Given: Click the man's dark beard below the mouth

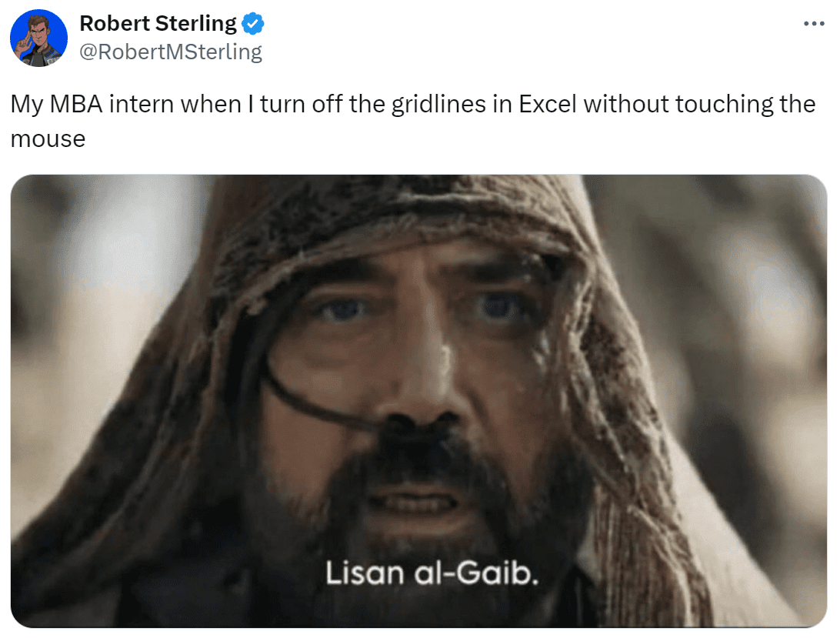Looking at the screenshot, I should (x=418, y=542).
